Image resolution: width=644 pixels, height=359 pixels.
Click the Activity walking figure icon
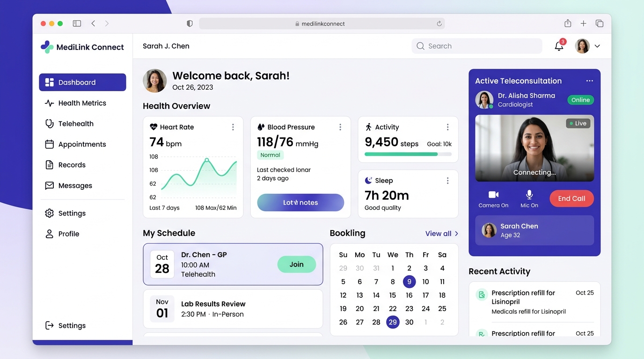(x=369, y=127)
